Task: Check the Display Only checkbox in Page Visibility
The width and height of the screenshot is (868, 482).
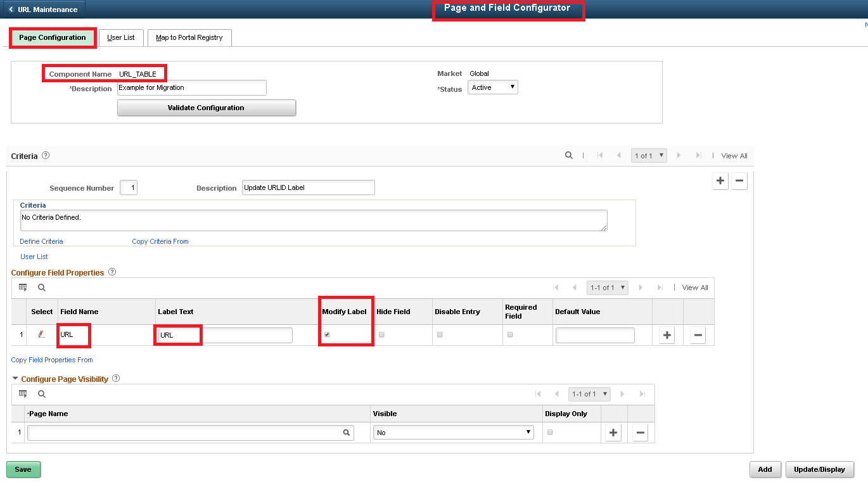Action: (549, 432)
